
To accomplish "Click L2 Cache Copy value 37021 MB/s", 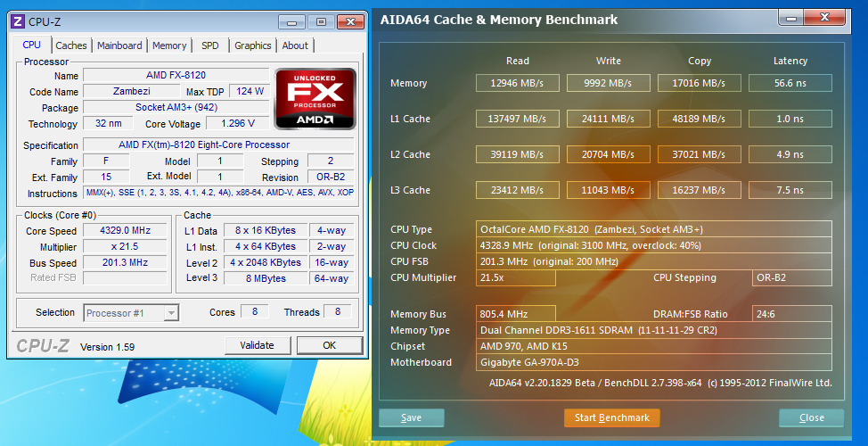I will click(700, 154).
